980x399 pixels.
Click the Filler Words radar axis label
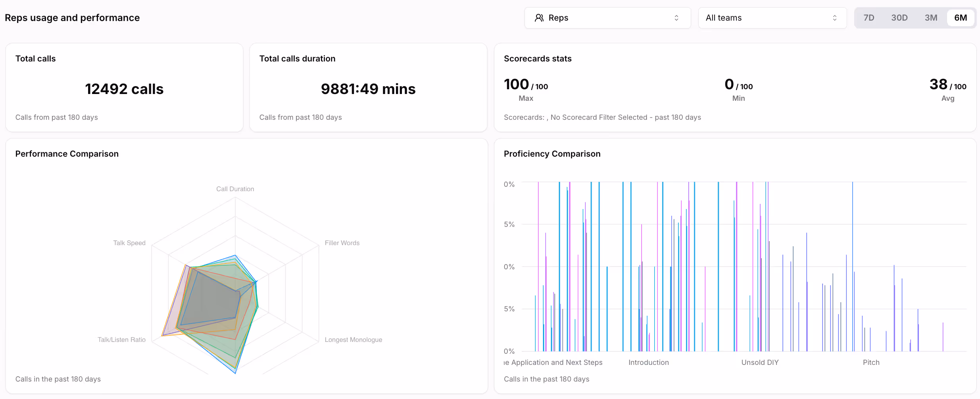click(342, 243)
